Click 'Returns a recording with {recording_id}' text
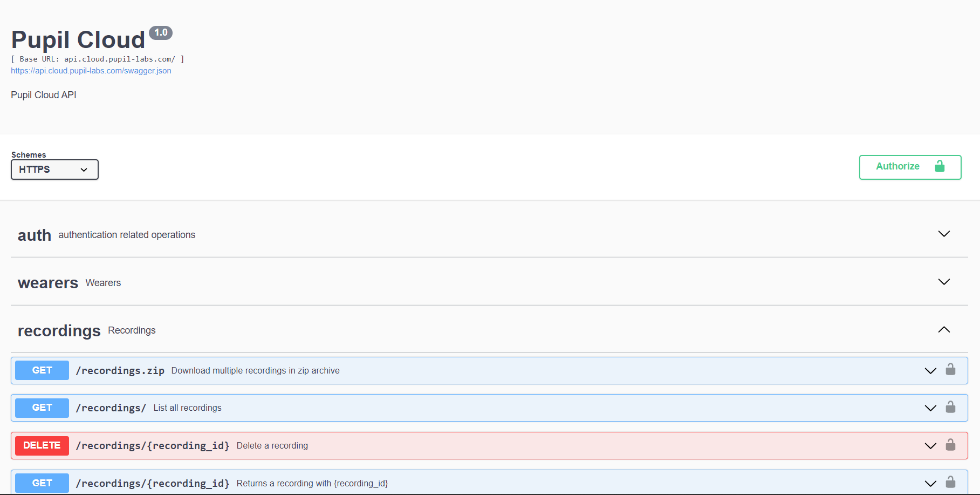This screenshot has height=495, width=980. coord(312,483)
